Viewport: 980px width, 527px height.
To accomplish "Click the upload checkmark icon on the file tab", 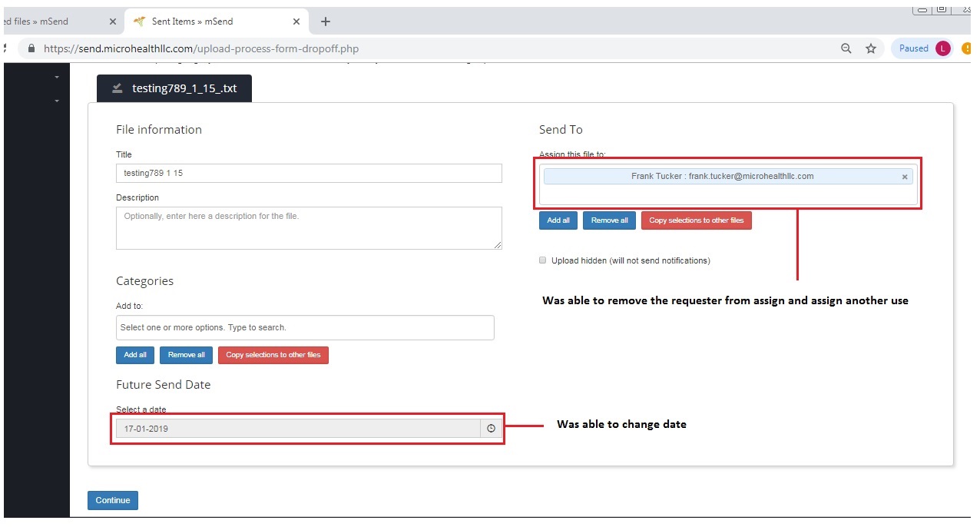I will point(117,88).
